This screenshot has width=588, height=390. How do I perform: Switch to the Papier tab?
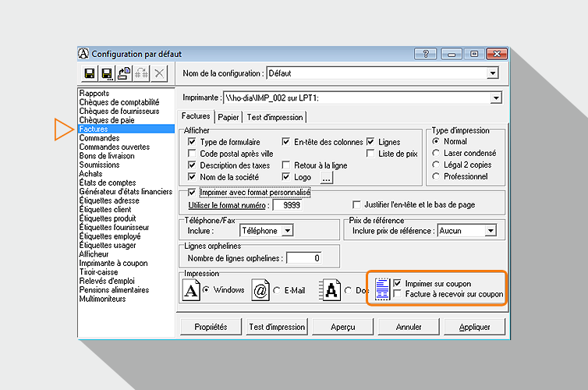coord(228,117)
